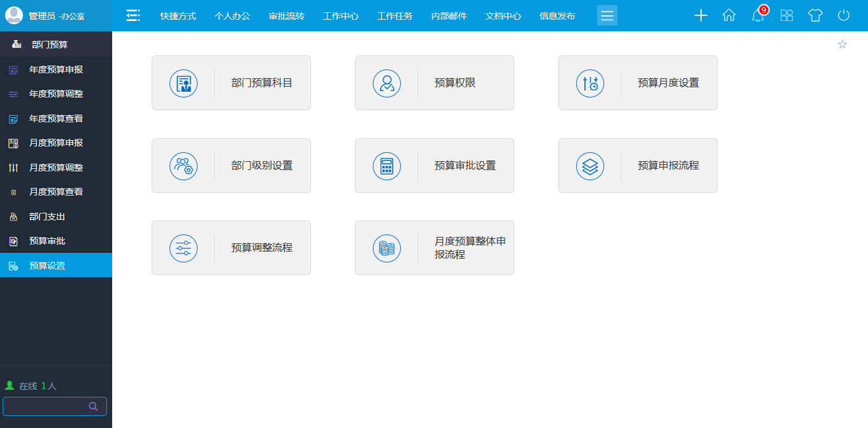
Task: Open the 文档中心 menu
Action: coord(503,15)
